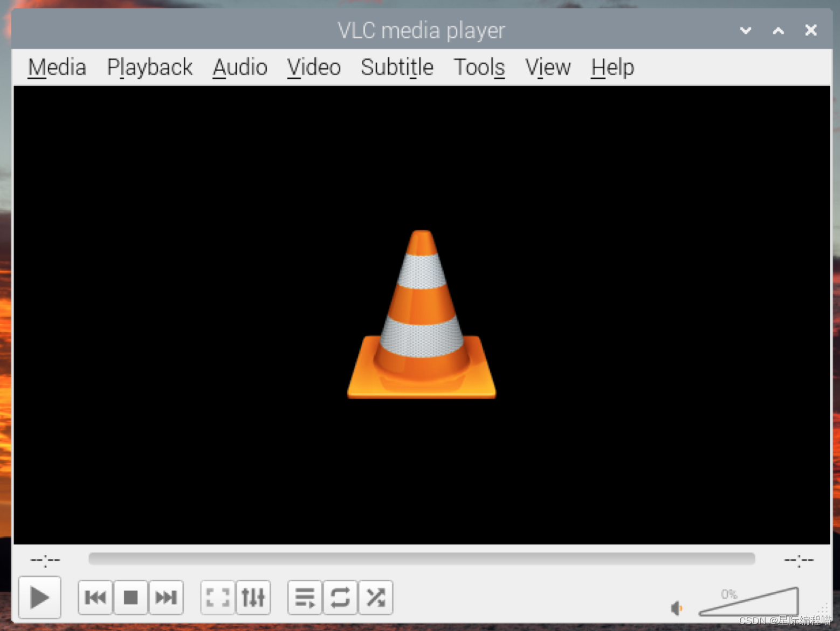Adjust the volume slider triangle
Image resolution: width=840 pixels, height=631 pixels.
point(749,602)
